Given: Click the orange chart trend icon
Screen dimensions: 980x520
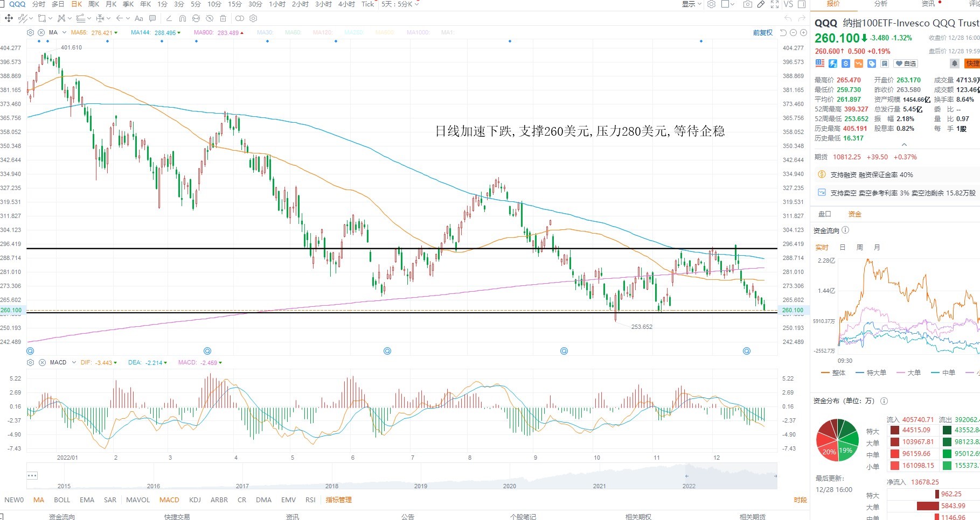Looking at the screenshot, I should pos(859,64).
